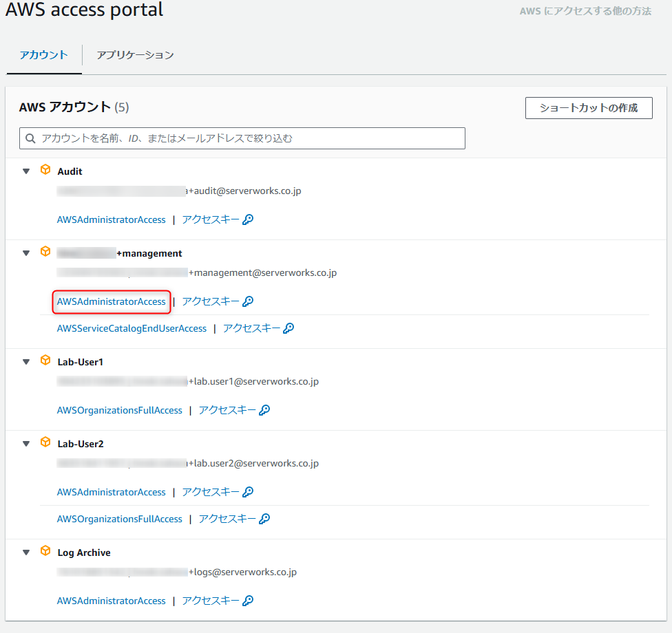Open AWSServiceCatalogEndUserAccess role link
The width and height of the screenshot is (672, 633).
[x=132, y=328]
